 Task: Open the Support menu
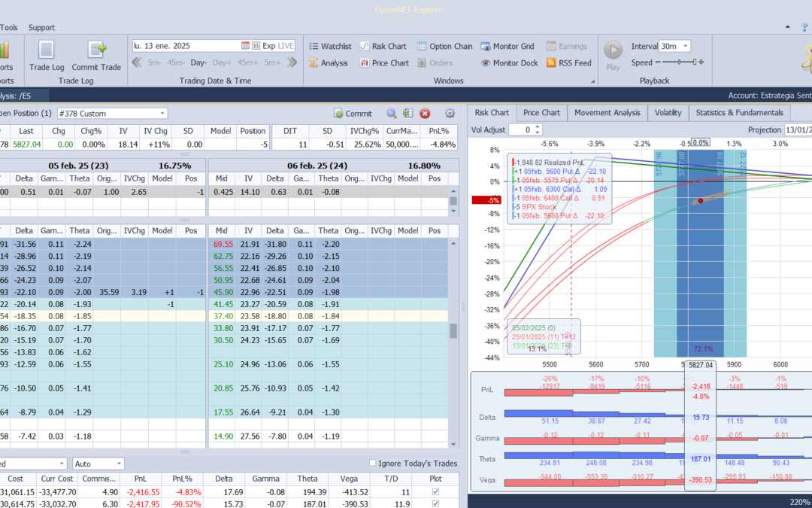tap(41, 28)
